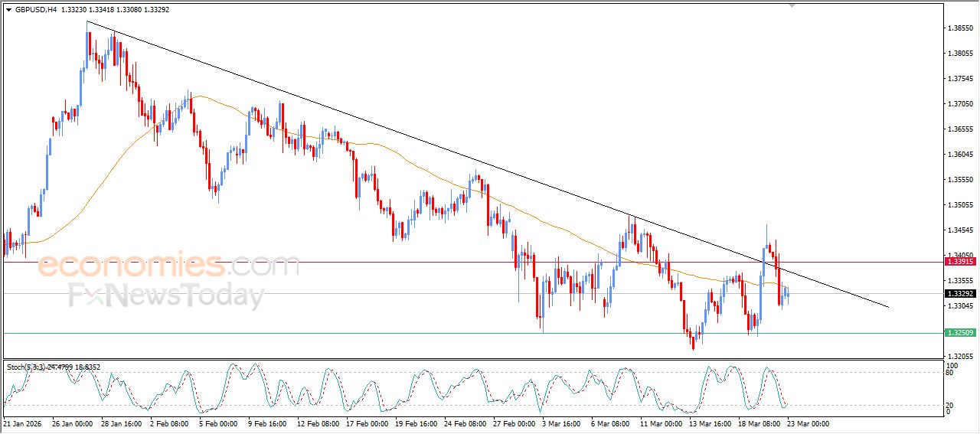This screenshot has width=980, height=434.
Task: Click the 1.34050 price scale label
Action: (x=960, y=256)
